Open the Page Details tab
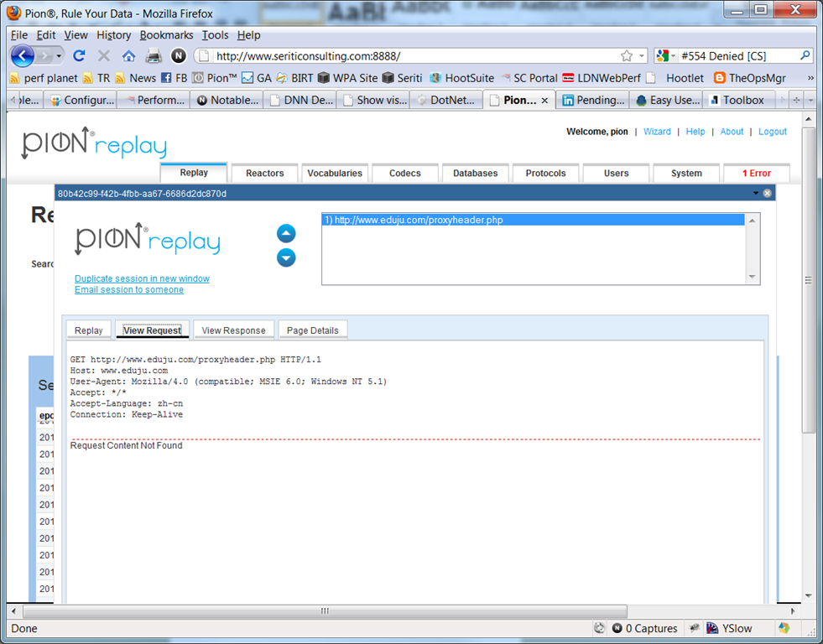823x644 pixels. click(x=313, y=330)
